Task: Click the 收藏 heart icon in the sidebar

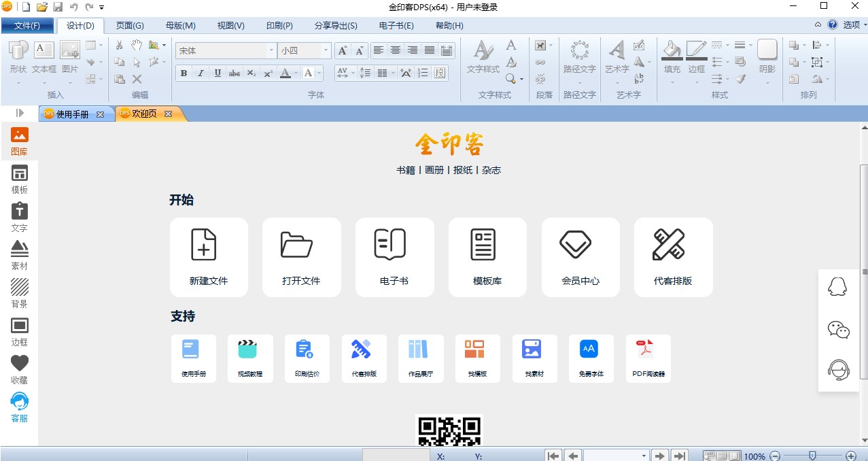Action: [20, 369]
